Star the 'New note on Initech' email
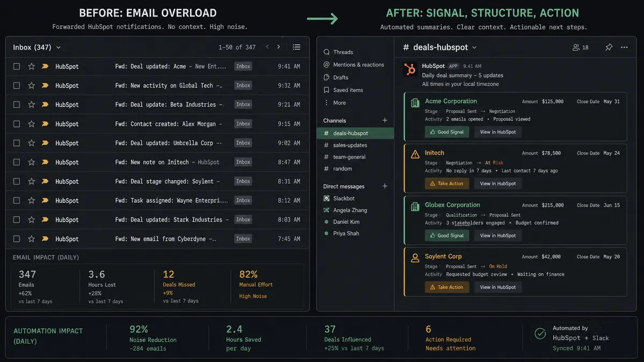 click(x=31, y=162)
